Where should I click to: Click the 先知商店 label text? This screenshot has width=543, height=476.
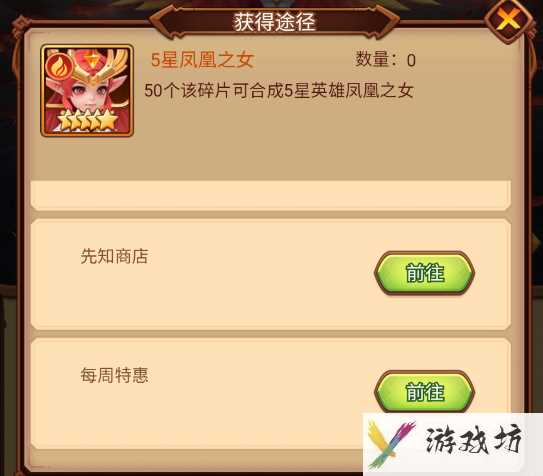(114, 256)
